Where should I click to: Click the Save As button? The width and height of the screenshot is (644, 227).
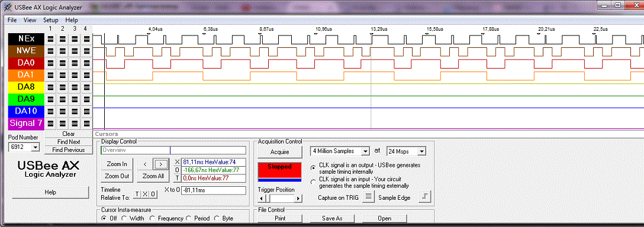click(332, 219)
